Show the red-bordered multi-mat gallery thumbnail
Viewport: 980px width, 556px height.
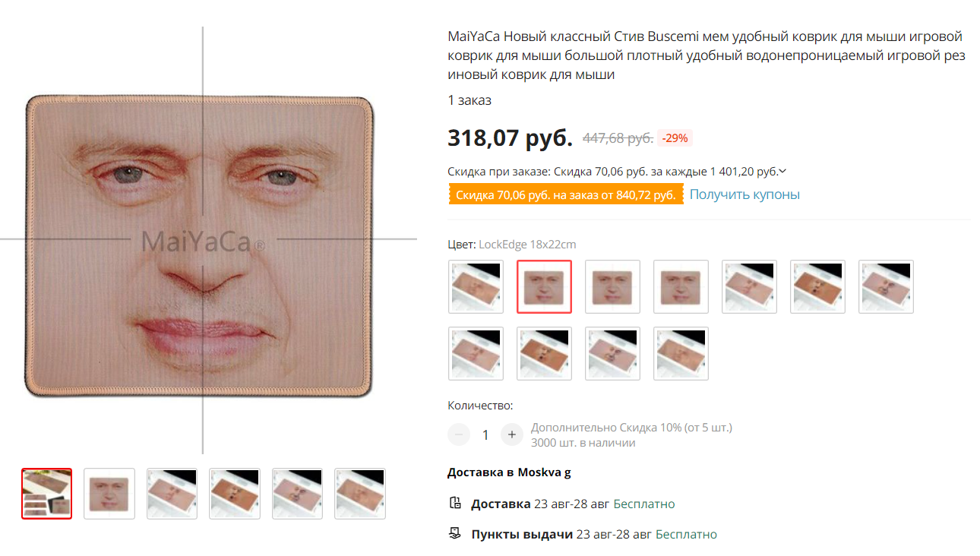46,494
